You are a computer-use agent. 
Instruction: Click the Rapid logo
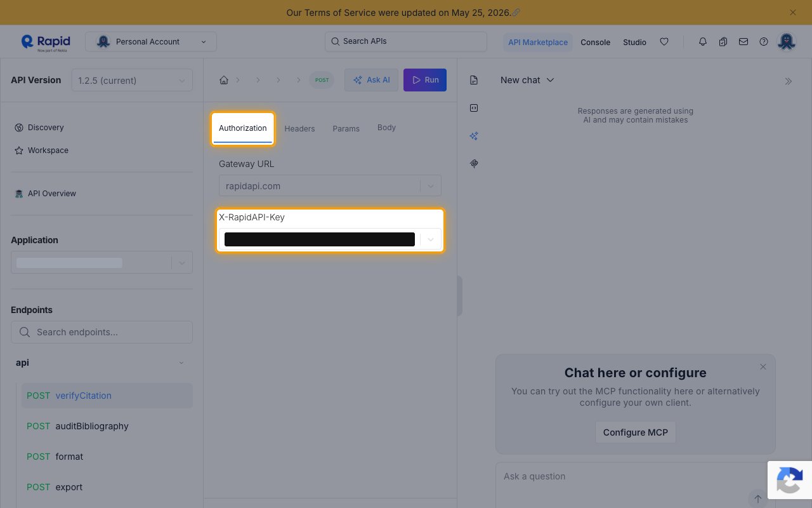pos(46,42)
